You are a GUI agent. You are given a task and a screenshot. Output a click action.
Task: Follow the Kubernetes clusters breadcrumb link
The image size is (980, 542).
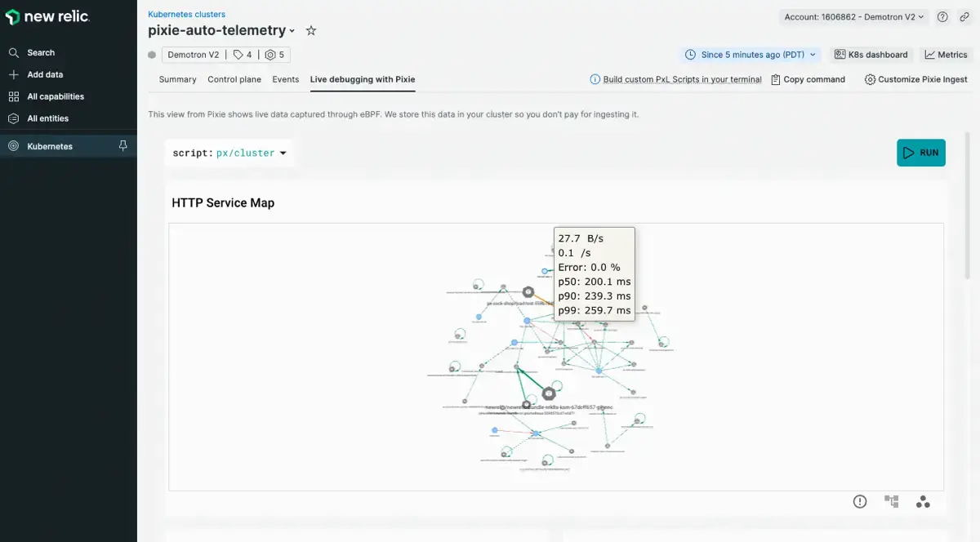186,14
